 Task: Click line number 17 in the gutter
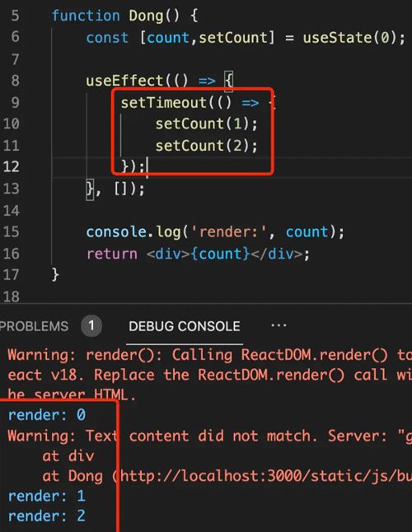[x=12, y=274]
